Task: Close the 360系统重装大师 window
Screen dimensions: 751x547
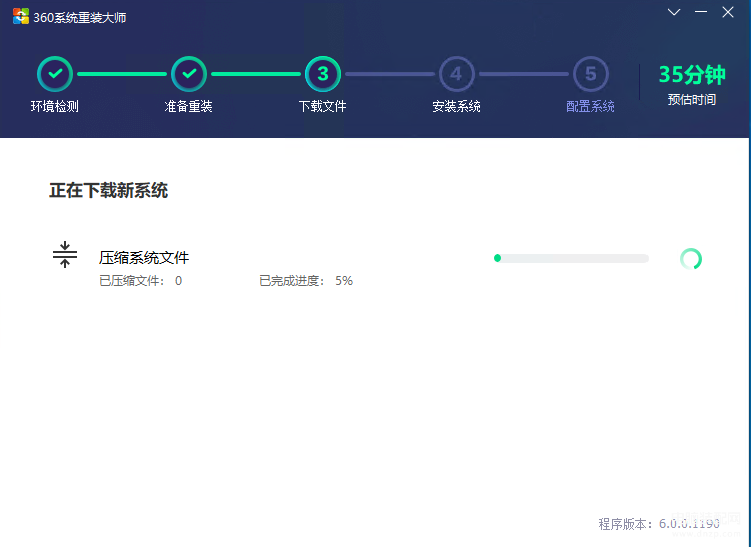Action: [728, 12]
